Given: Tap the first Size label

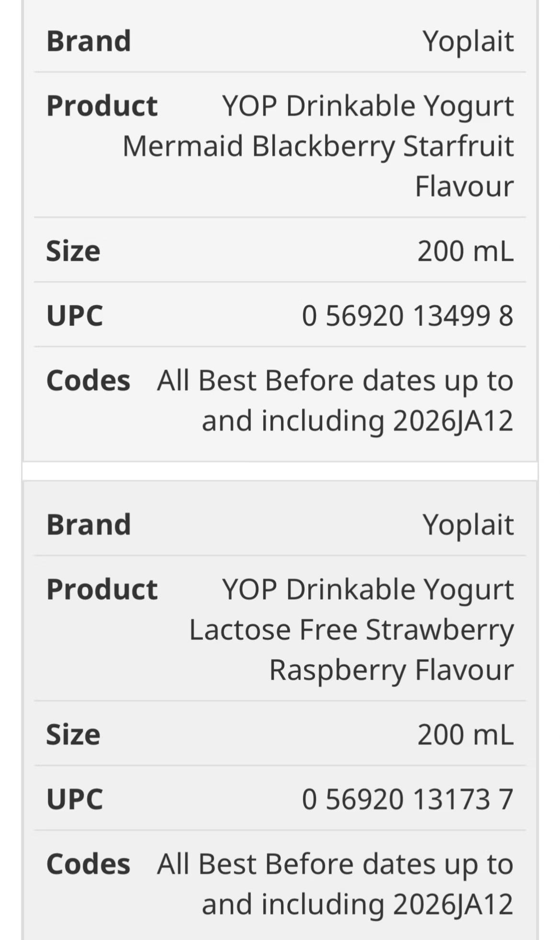Looking at the screenshot, I should (73, 251).
